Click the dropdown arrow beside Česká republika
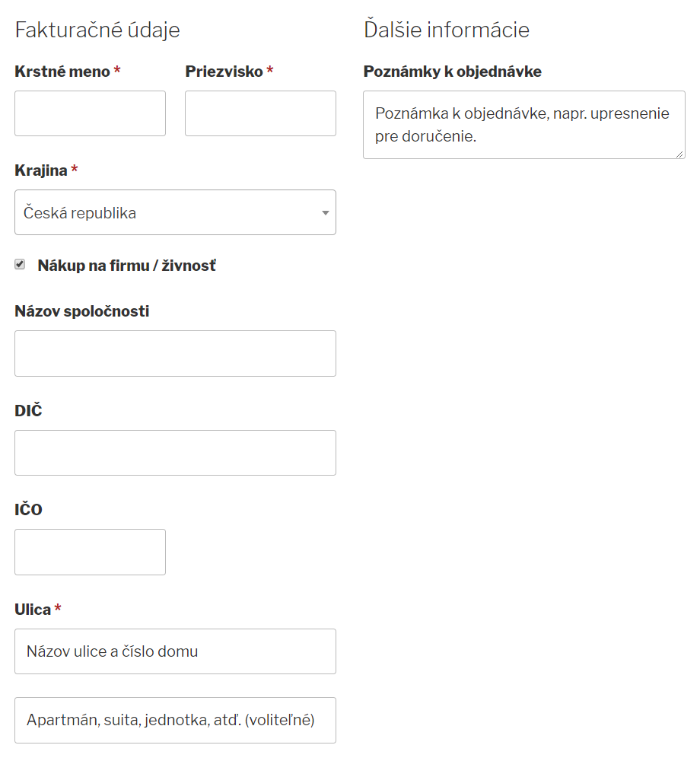 click(326, 213)
